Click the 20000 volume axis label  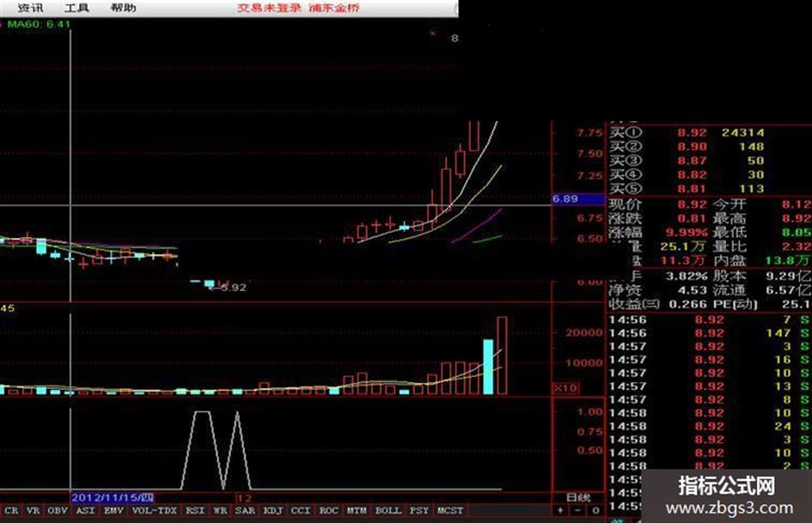coord(584,333)
